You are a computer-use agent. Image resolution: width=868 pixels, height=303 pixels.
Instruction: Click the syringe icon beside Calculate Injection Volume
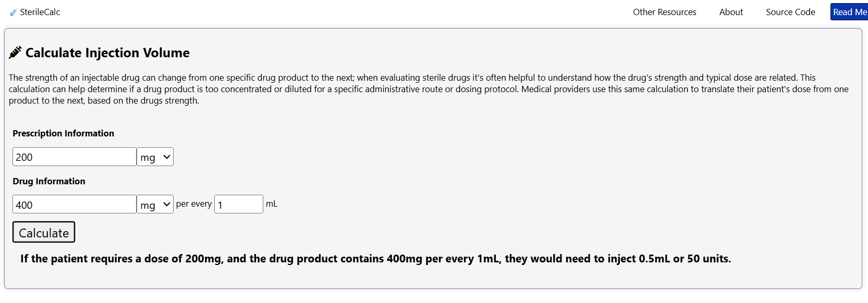point(16,52)
